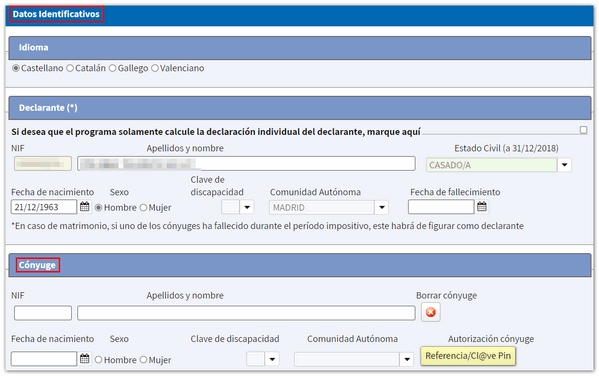599x376 pixels.
Task: Open calendar for Cónyuge Fecha de nacimiento
Action: point(84,359)
